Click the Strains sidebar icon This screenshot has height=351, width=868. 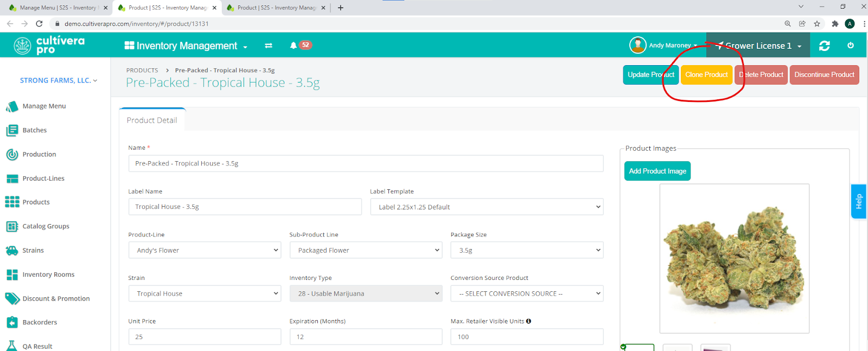tap(12, 250)
